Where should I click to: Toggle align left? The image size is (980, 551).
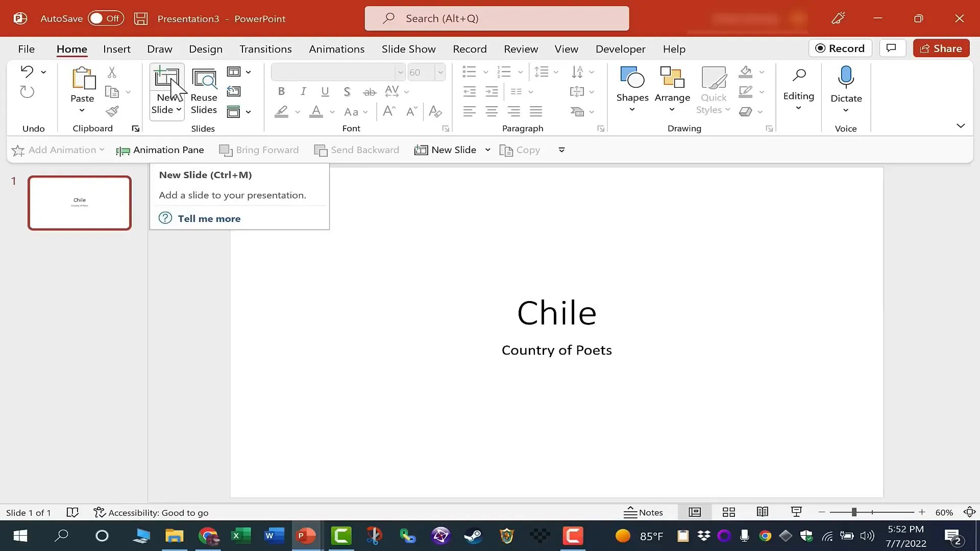click(469, 111)
